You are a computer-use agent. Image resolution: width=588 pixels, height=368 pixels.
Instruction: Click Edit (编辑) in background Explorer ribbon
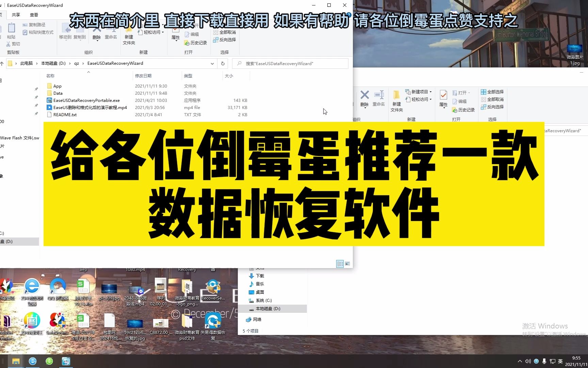tap(460, 102)
